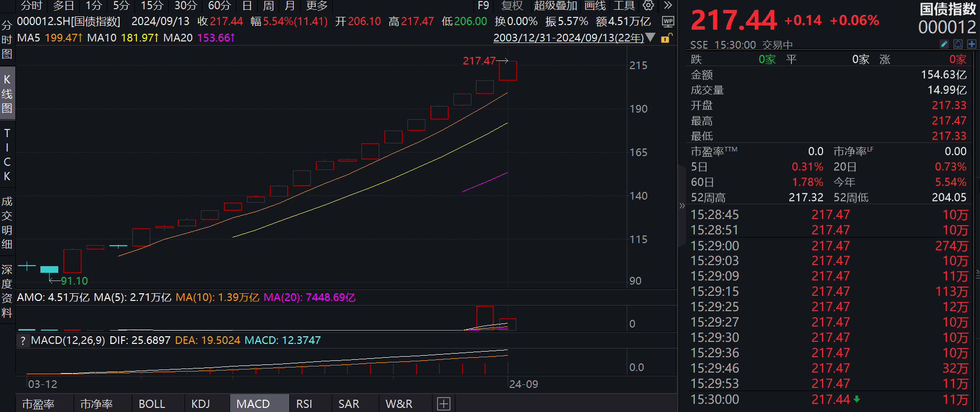Set a price alert with bell icon
The image size is (980, 412).
(958, 45)
